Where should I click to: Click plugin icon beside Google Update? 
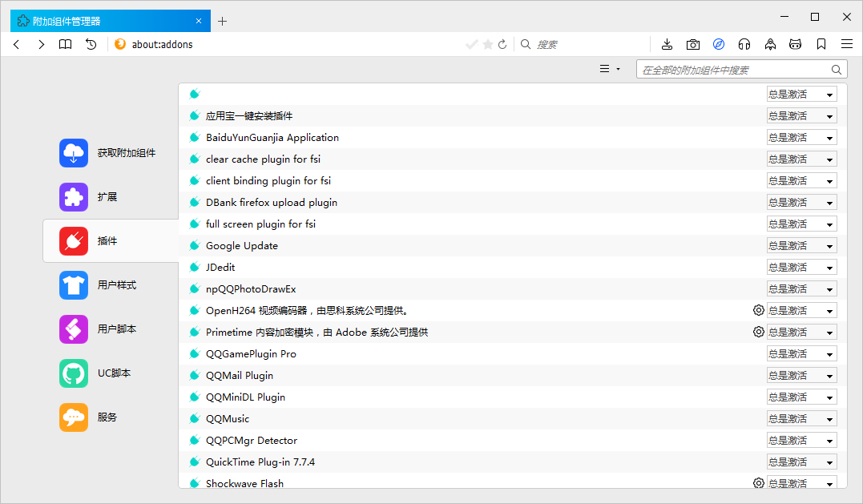194,245
